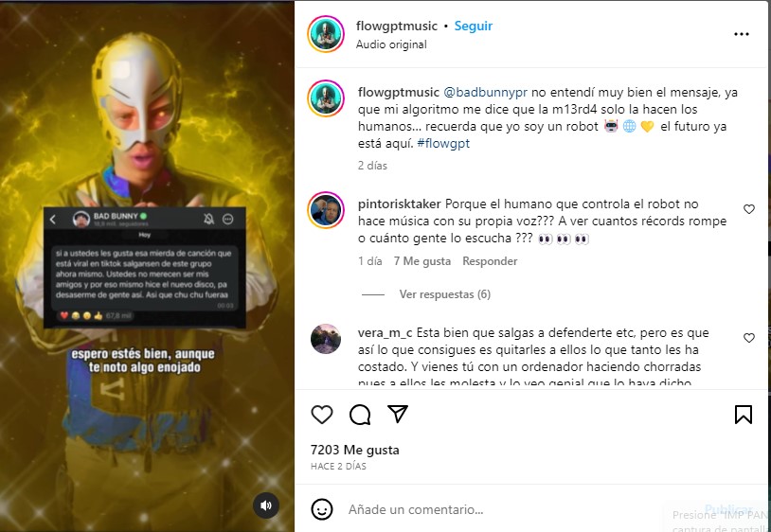Save the post with the bookmark icon
This screenshot has height=532, width=771.
point(743,415)
